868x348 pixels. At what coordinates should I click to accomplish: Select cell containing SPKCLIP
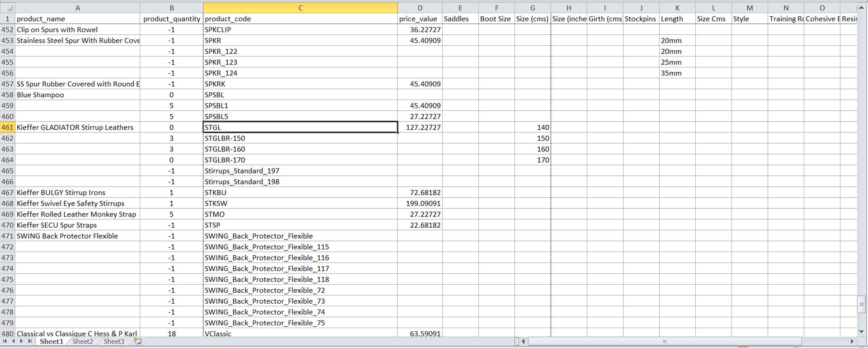coord(301,30)
